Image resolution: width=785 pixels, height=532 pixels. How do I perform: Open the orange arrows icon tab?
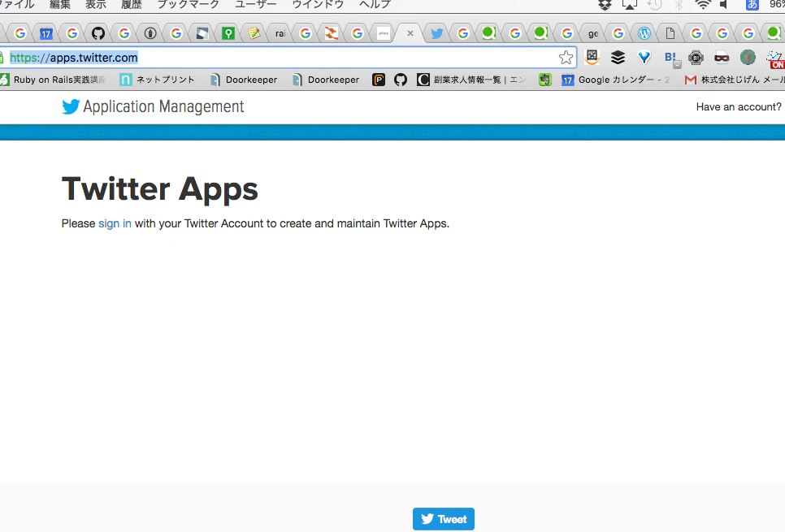pos(332,33)
